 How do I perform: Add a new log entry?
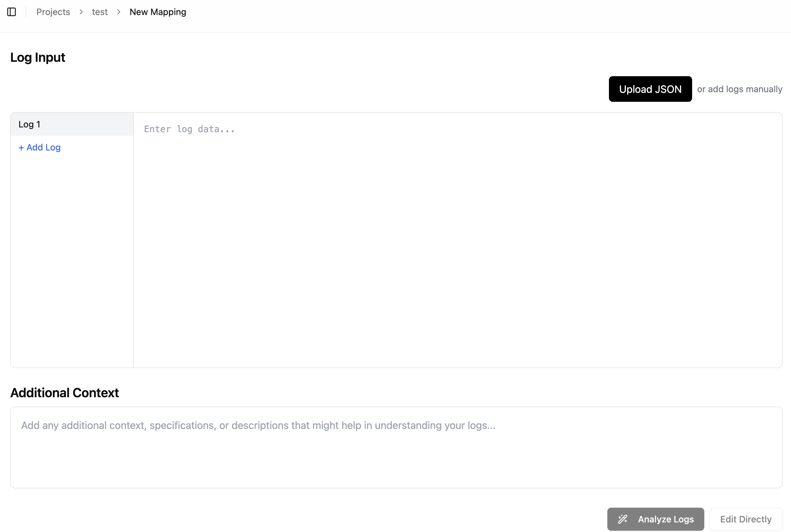[40, 148]
